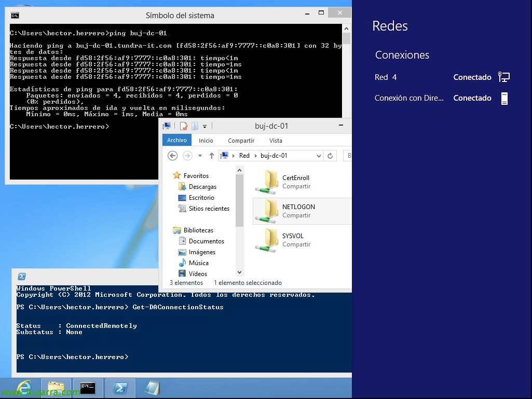Click the Explorer back arrow button

point(173,156)
